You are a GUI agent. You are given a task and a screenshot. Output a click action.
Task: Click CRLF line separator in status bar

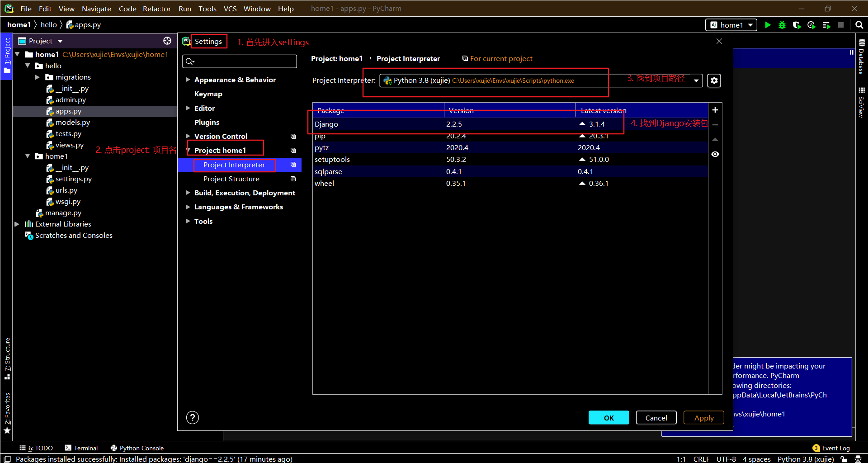click(701, 459)
